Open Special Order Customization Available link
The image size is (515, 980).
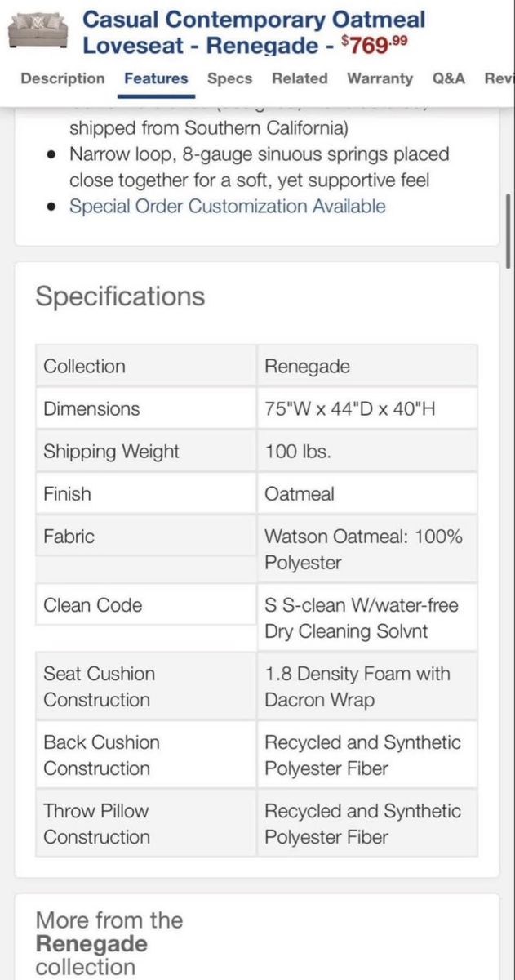pyautogui.click(x=227, y=206)
